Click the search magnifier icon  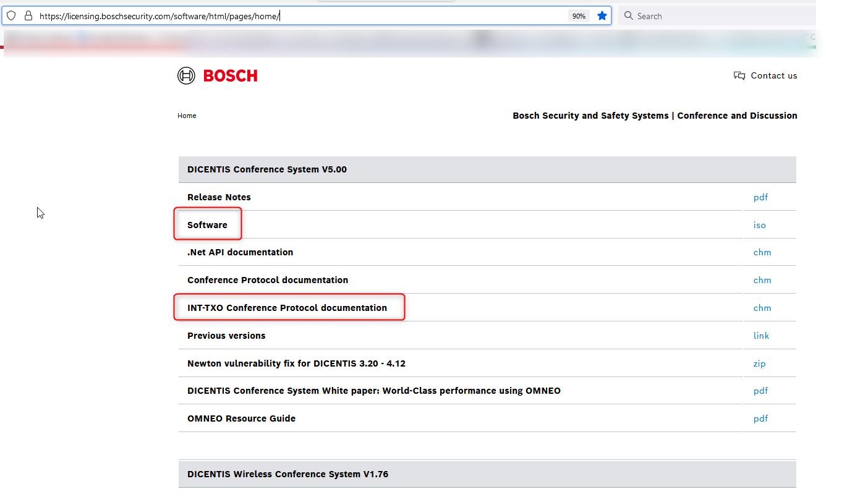629,16
